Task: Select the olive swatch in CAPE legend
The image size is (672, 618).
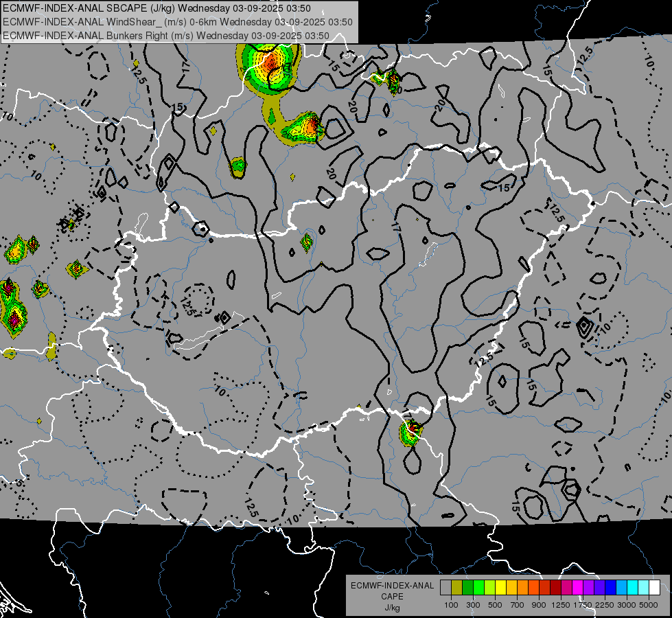Action: (456, 587)
